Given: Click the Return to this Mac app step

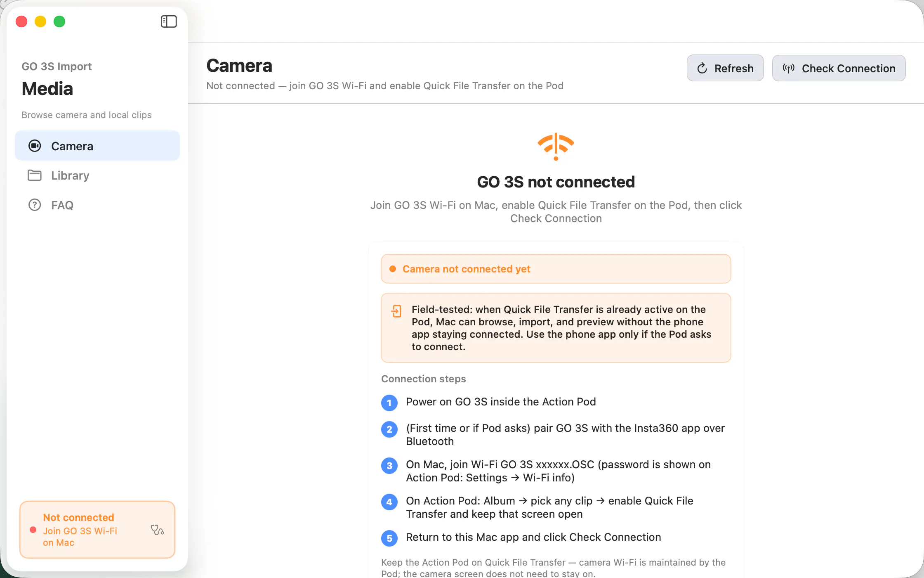Looking at the screenshot, I should [x=533, y=537].
